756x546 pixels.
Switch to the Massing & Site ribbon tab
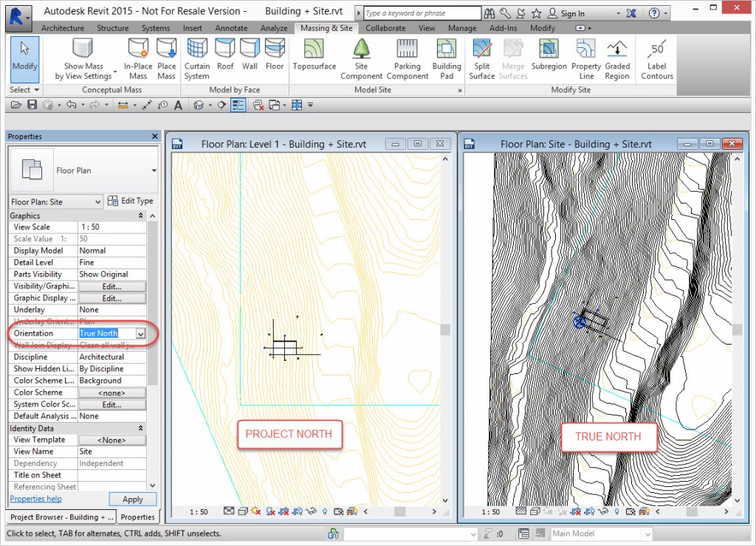tap(326, 27)
